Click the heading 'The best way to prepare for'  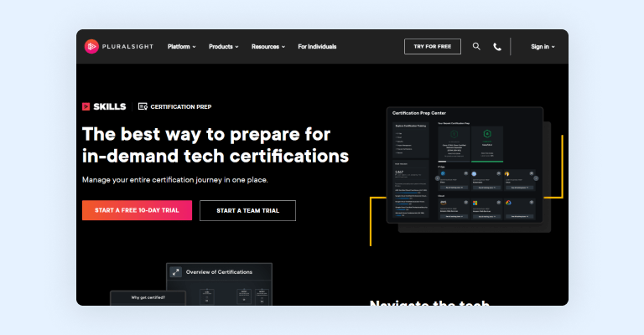(206, 134)
